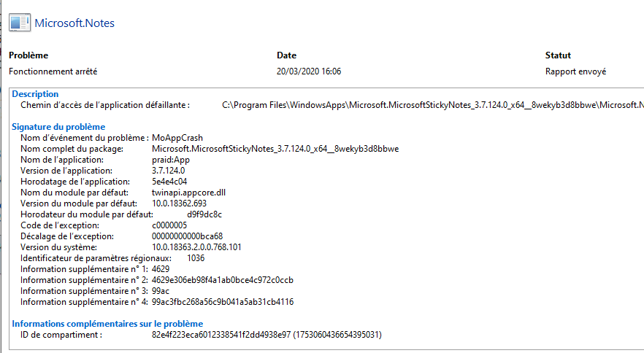Click the bucket ID value 82e4f223eca6012338541f2dd4938e97
Screen dimensions: 644x353
221,335
